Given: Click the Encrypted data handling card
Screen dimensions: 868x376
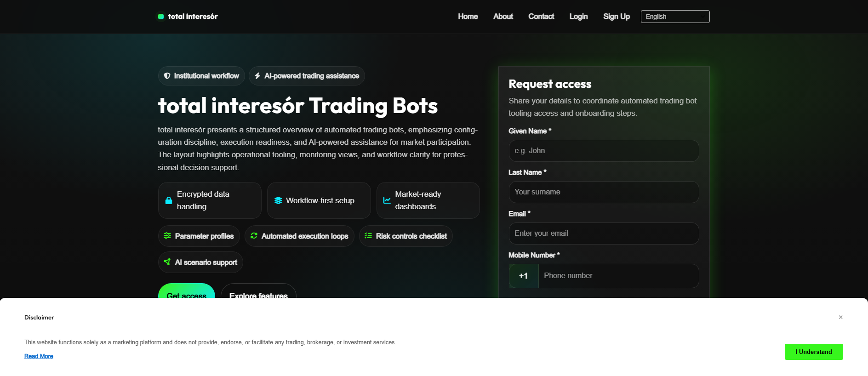Looking at the screenshot, I should click(210, 200).
